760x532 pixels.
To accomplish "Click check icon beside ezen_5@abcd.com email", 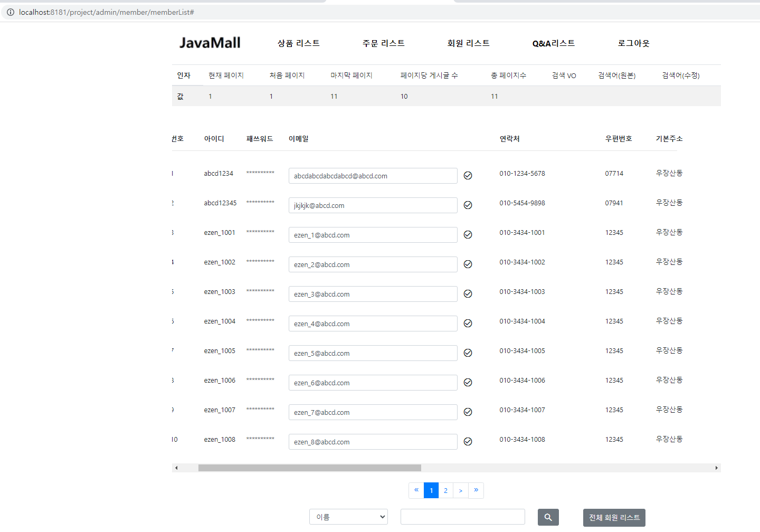I will tap(468, 353).
